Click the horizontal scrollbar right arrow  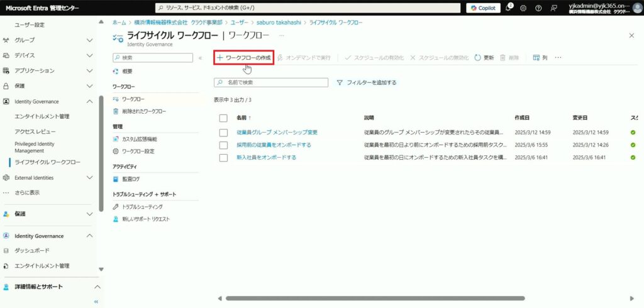[x=631, y=299]
